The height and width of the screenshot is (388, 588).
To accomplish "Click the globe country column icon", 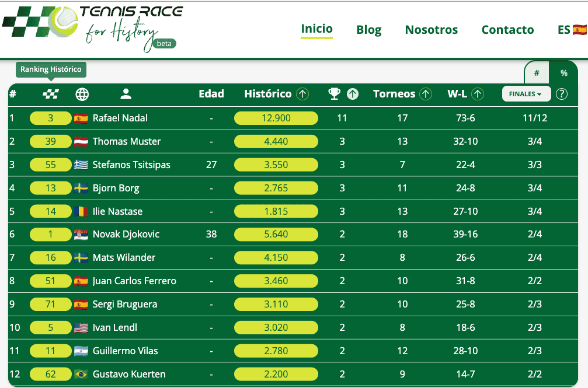I will click(82, 94).
